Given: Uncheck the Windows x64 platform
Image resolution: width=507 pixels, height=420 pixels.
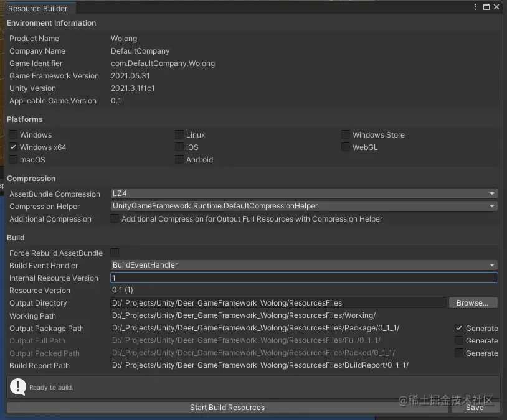Looking at the screenshot, I should pyautogui.click(x=13, y=147).
